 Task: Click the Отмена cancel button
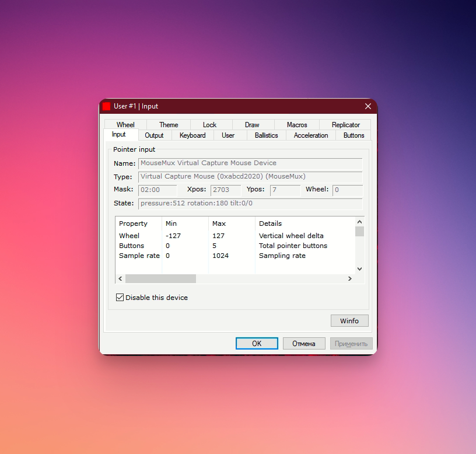click(304, 344)
